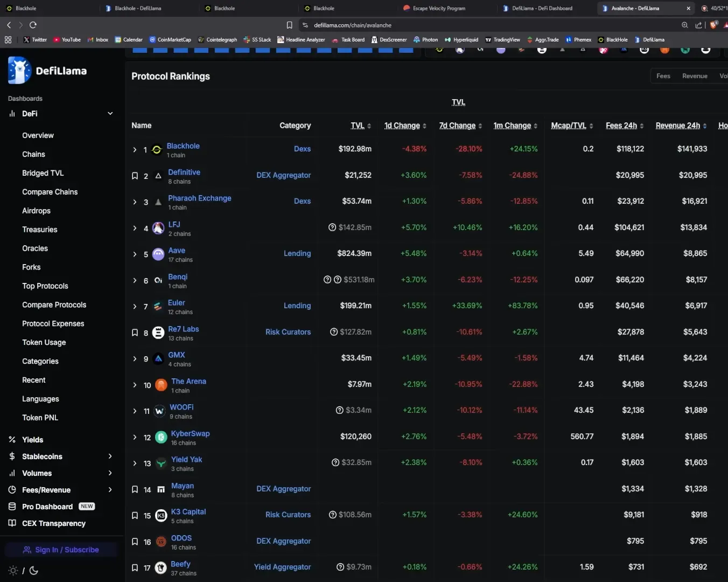Click the browser reload icon
This screenshot has height=582, width=728.
coord(33,25)
